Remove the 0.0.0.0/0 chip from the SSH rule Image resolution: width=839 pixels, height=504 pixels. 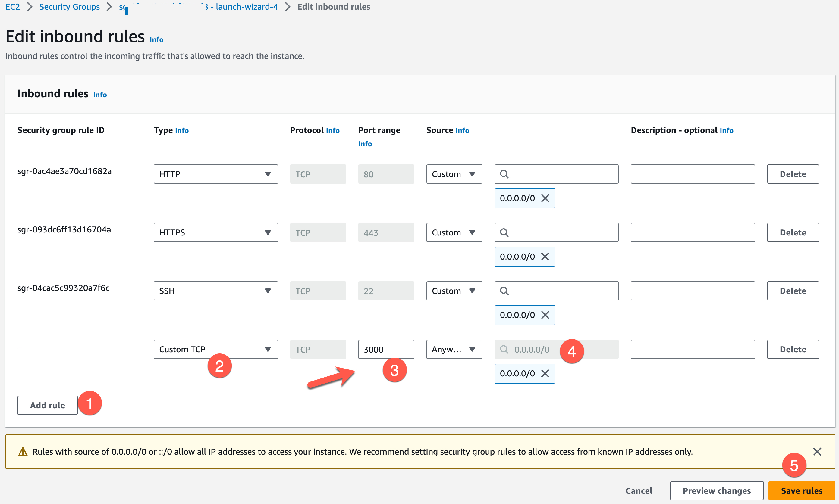pos(545,315)
